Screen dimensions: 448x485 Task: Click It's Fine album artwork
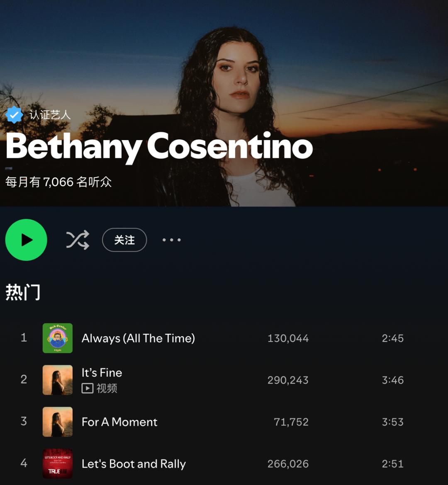(x=58, y=380)
